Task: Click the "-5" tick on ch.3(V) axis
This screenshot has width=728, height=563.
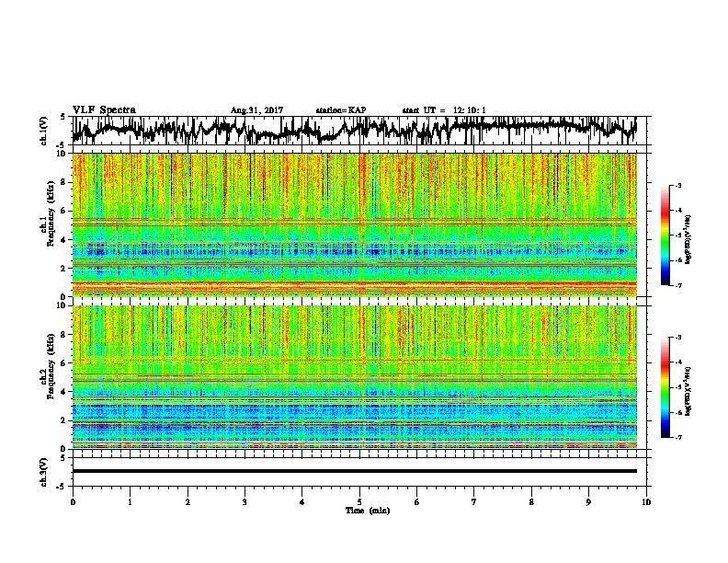Action: pyautogui.click(x=62, y=487)
